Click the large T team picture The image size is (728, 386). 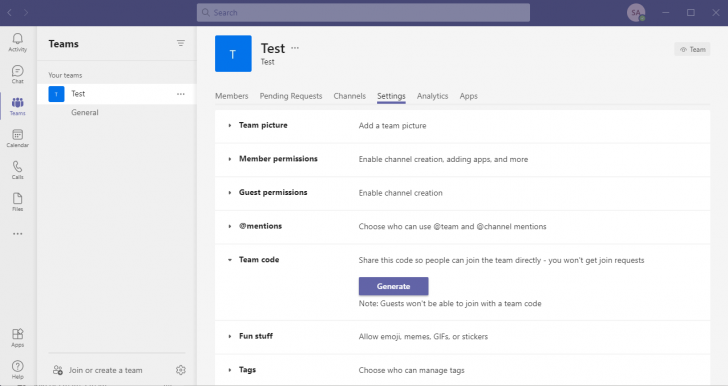(x=233, y=53)
